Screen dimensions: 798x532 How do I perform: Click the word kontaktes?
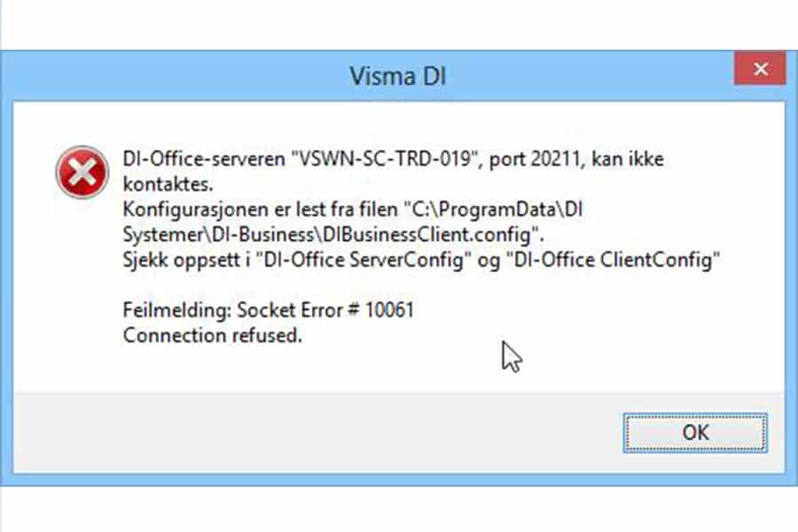(x=168, y=184)
